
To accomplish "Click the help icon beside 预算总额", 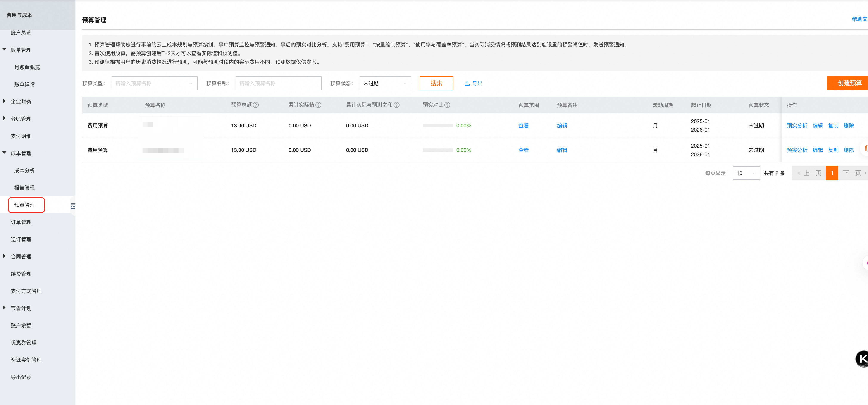I will tap(256, 105).
